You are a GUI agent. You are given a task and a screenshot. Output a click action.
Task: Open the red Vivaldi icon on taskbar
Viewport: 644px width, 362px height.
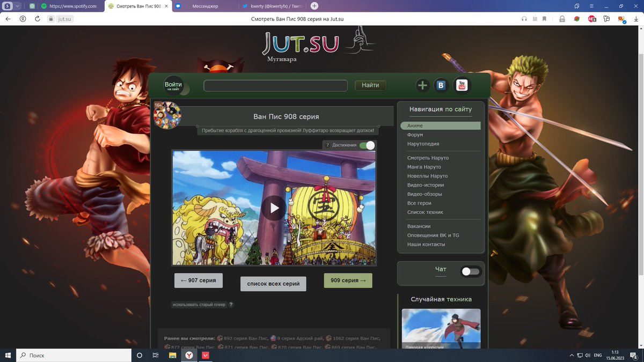[x=206, y=355]
